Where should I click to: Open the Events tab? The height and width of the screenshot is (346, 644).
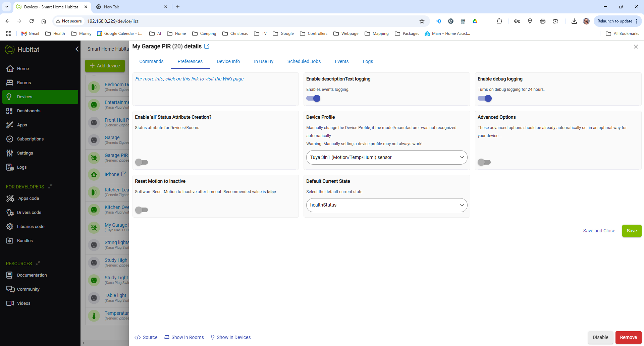coord(342,61)
